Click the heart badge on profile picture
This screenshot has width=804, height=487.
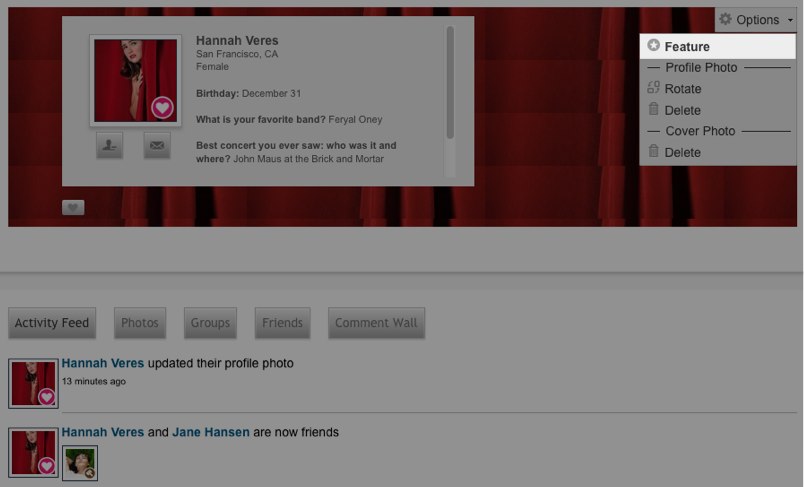(162, 108)
